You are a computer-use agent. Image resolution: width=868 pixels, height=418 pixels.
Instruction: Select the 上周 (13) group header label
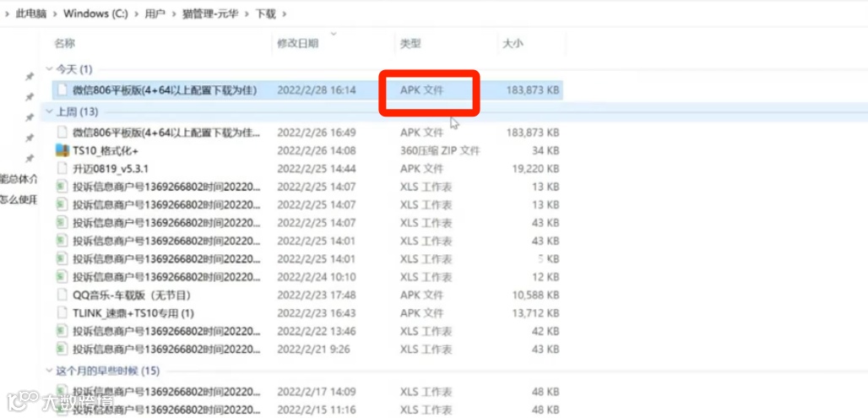77,111
